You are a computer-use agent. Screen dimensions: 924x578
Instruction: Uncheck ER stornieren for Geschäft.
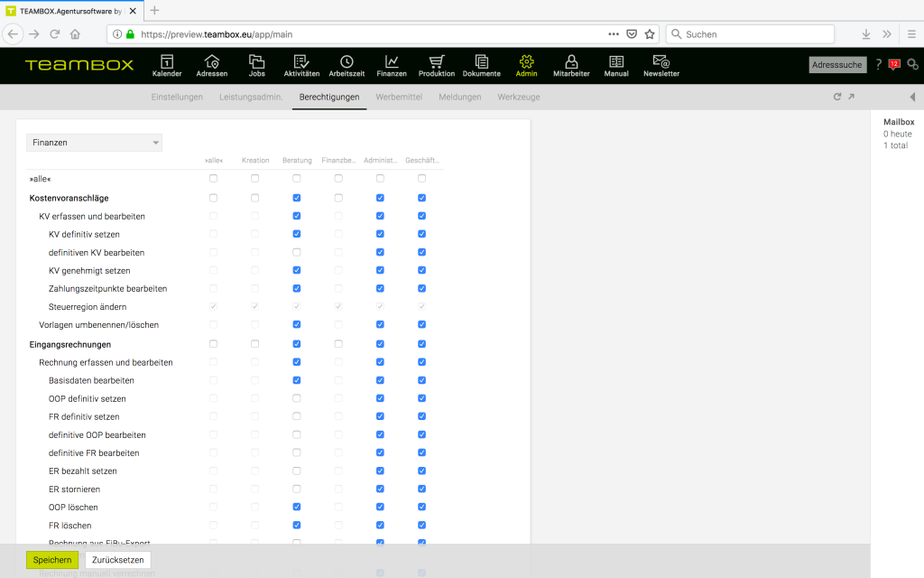pos(422,489)
